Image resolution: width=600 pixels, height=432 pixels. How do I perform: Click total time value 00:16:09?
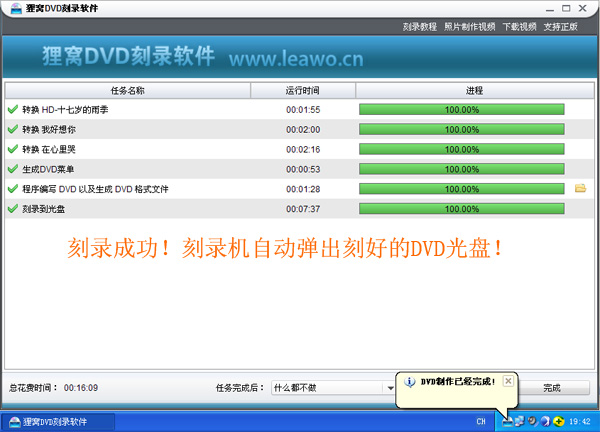tap(81, 388)
